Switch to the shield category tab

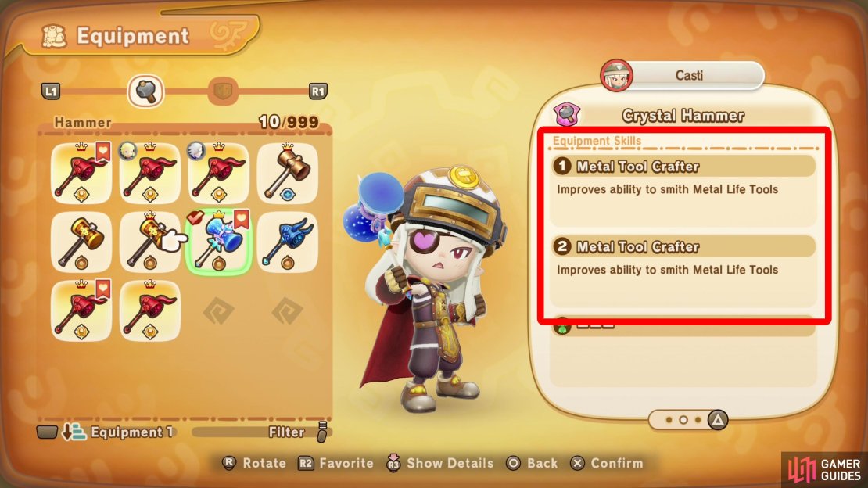(223, 91)
